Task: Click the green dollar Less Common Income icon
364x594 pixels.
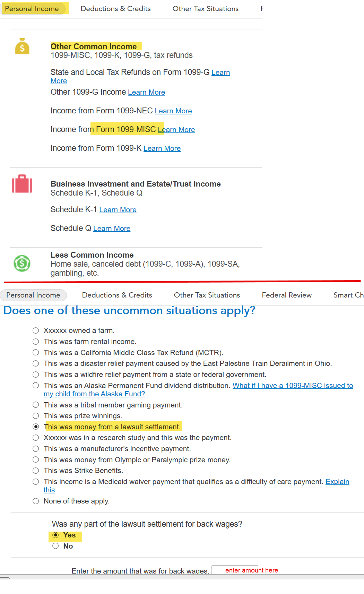Action: [x=22, y=263]
